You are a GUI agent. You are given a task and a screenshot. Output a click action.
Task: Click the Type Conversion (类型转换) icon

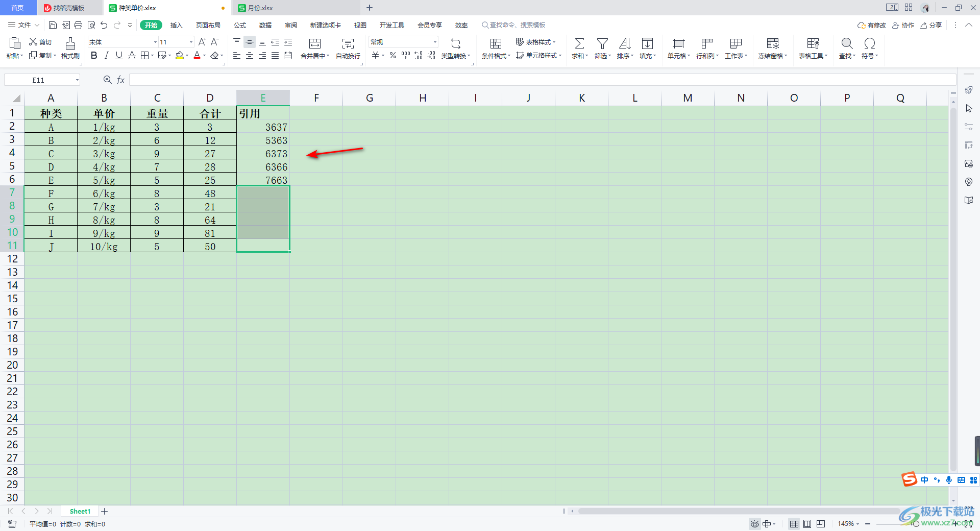(456, 43)
